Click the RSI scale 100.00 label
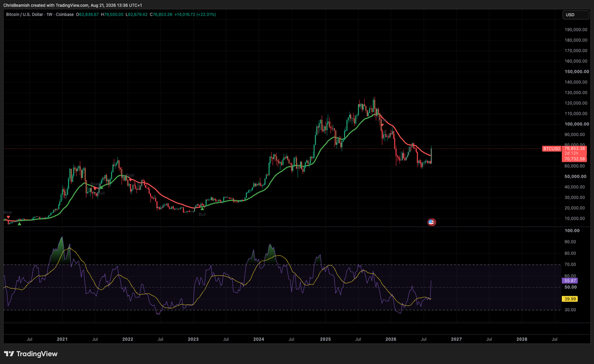 pyautogui.click(x=571, y=231)
